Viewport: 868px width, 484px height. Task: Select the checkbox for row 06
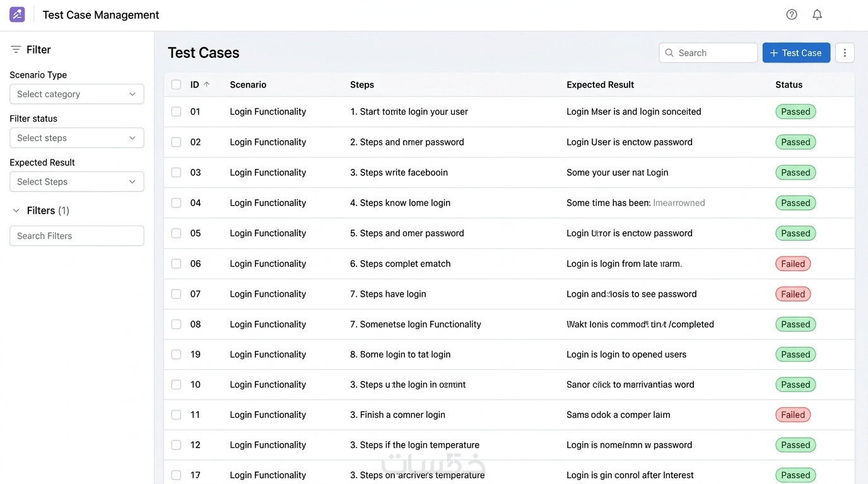[x=176, y=263]
